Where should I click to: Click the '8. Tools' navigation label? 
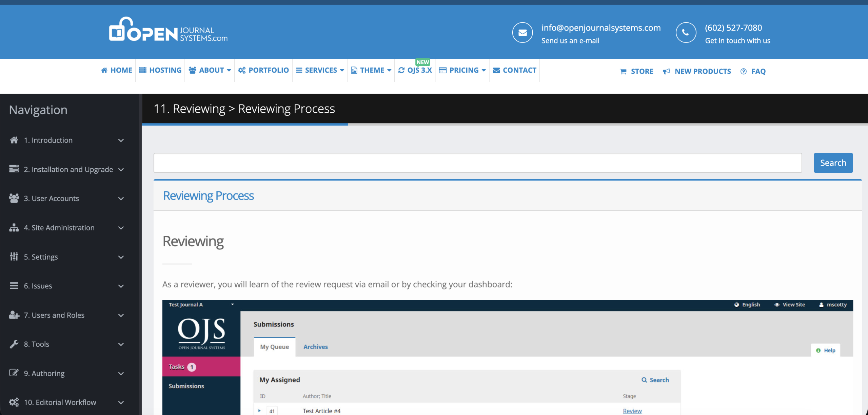(x=37, y=344)
